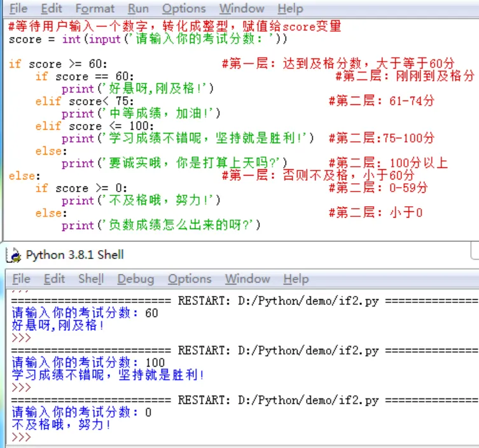
Task: Click the print line '不及格哦，努力!' in editor
Action: tap(141, 200)
